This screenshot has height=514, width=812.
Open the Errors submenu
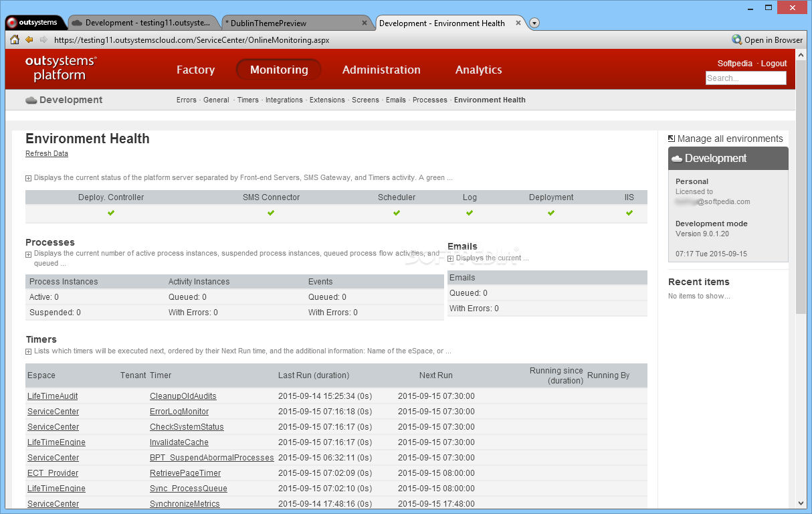tap(187, 100)
